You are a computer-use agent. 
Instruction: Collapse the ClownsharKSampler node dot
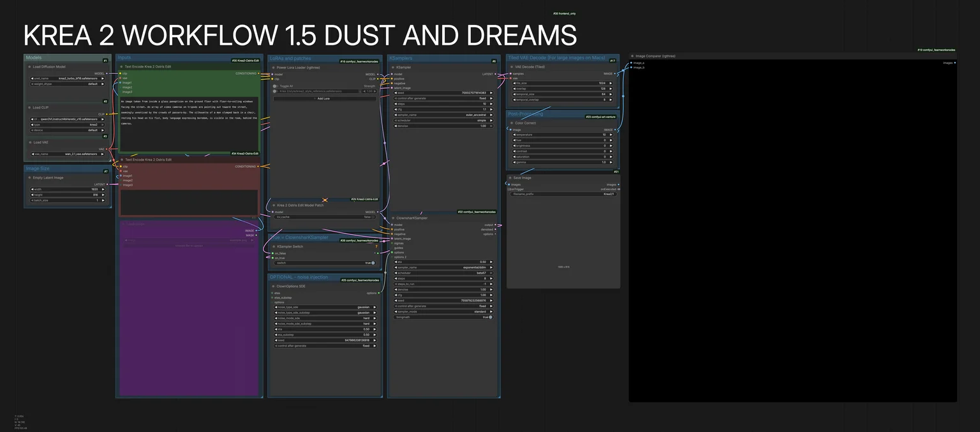[392, 218]
